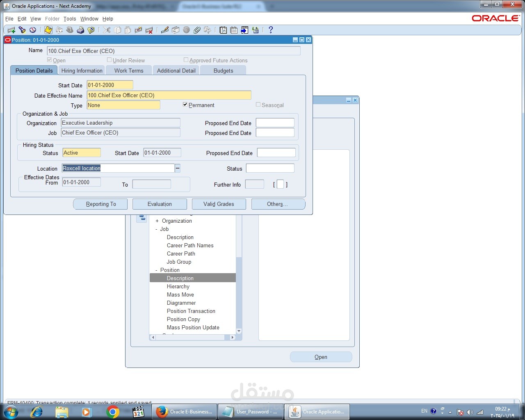
Task: Switch to the Work Terms tab
Action: pos(129,71)
